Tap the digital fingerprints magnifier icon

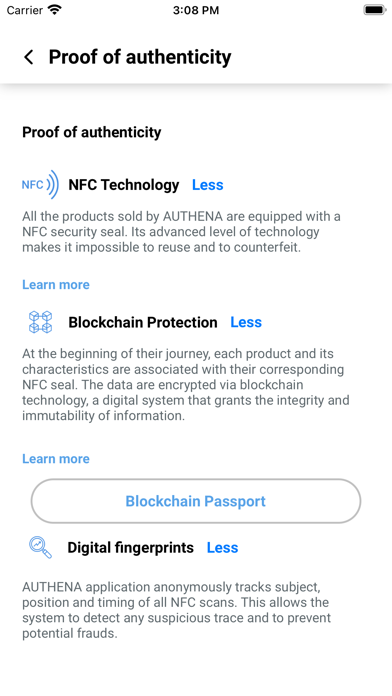pyautogui.click(x=40, y=547)
